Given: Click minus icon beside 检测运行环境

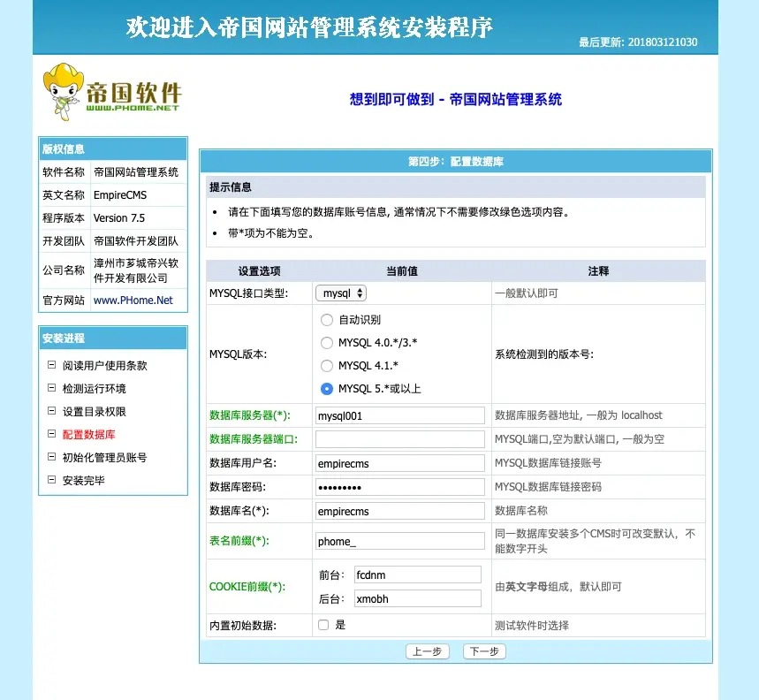Looking at the screenshot, I should [x=52, y=388].
